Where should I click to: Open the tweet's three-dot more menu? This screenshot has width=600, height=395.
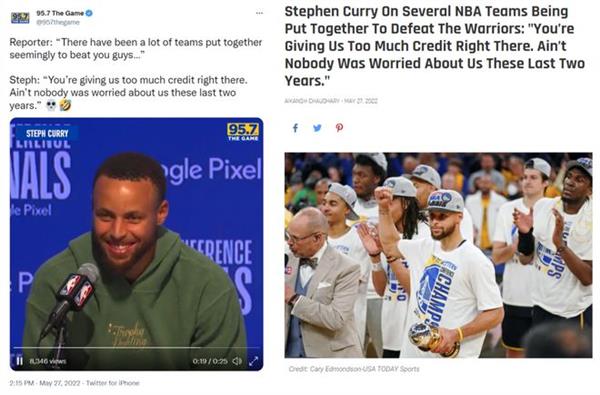tap(259, 13)
